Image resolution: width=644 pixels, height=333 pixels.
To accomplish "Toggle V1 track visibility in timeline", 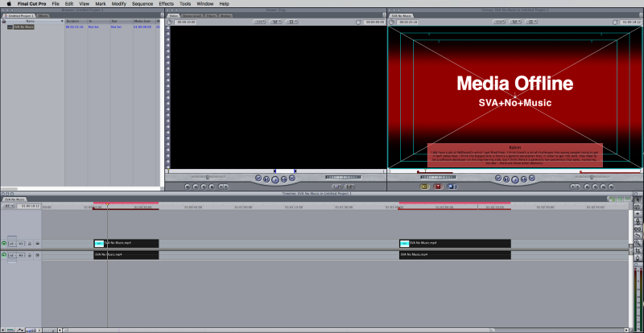I will [4, 244].
